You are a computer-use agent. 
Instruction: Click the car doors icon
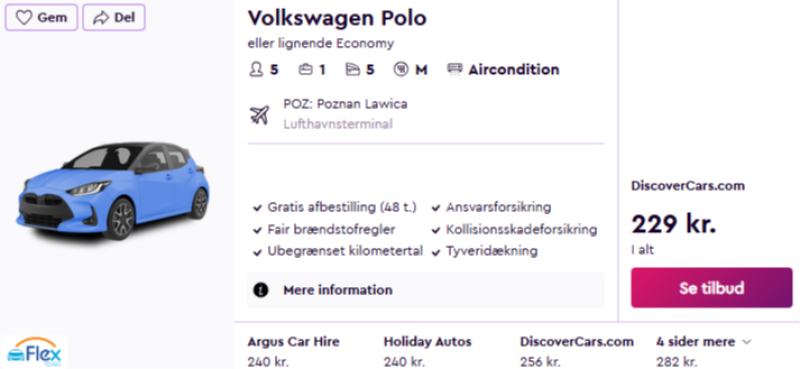(x=353, y=69)
